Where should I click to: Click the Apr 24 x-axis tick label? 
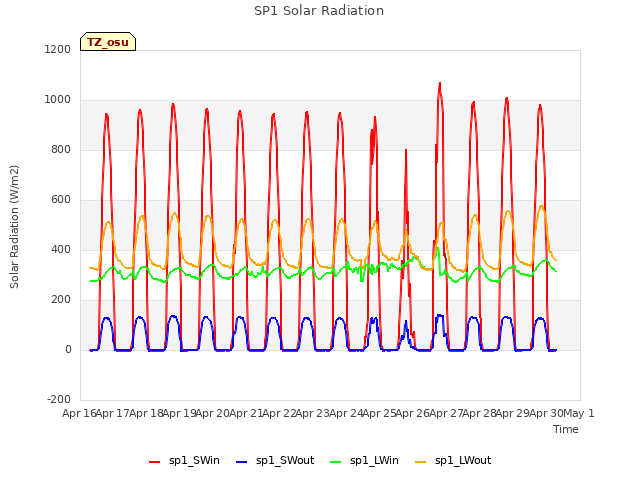[x=346, y=413]
